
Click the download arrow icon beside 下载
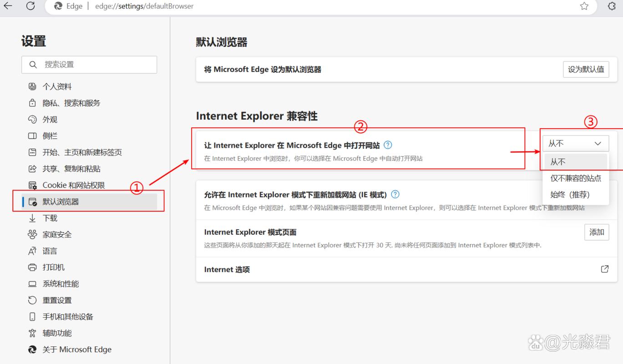pos(32,218)
